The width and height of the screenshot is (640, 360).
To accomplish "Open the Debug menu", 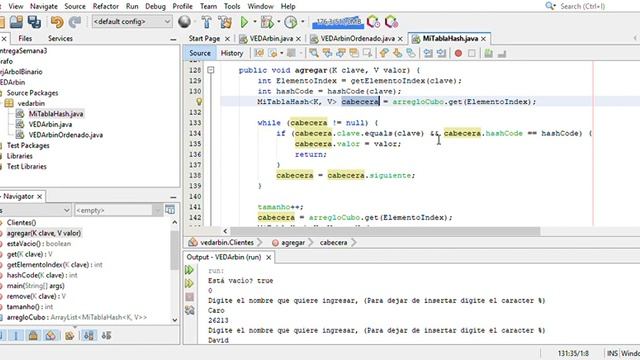I will click(x=155, y=6).
